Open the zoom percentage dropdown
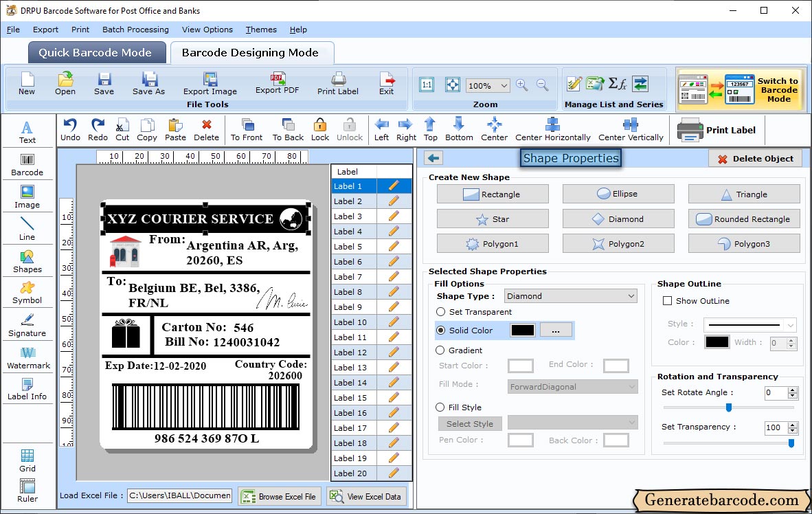The width and height of the screenshot is (812, 514). pos(504,85)
